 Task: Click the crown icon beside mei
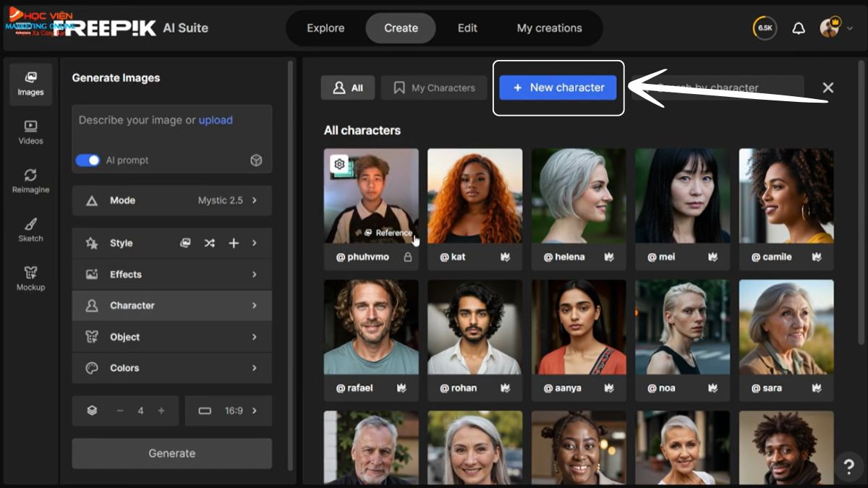pyautogui.click(x=712, y=257)
